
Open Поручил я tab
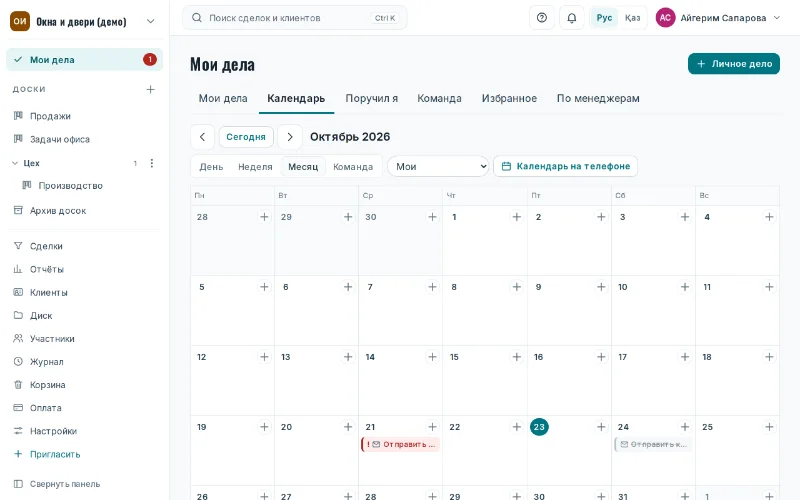[x=372, y=98]
